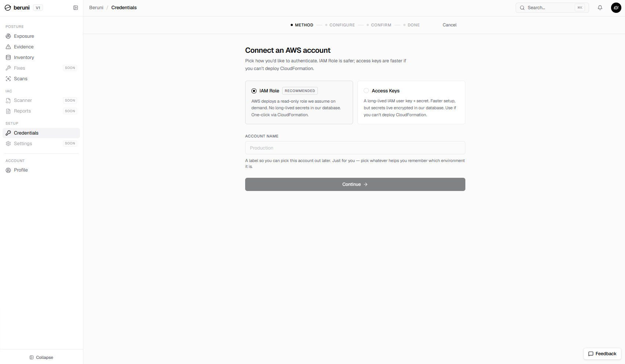Click the METHOD step in wizard
The image size is (625, 364).
pyautogui.click(x=302, y=25)
